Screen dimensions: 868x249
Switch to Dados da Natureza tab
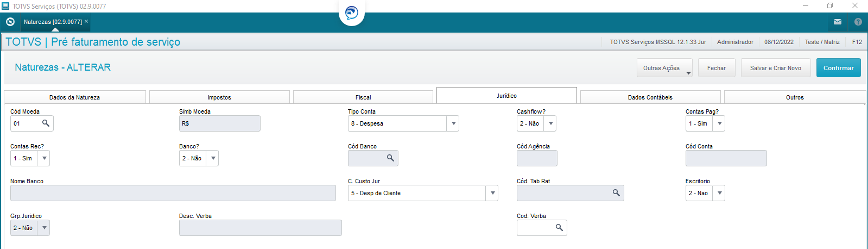pos(75,97)
